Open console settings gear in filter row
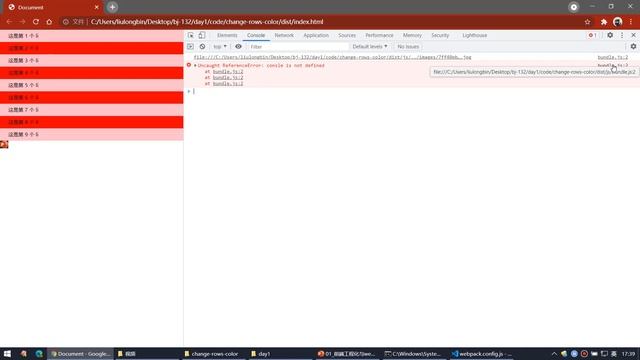This screenshot has height=360, width=640. coord(633,47)
